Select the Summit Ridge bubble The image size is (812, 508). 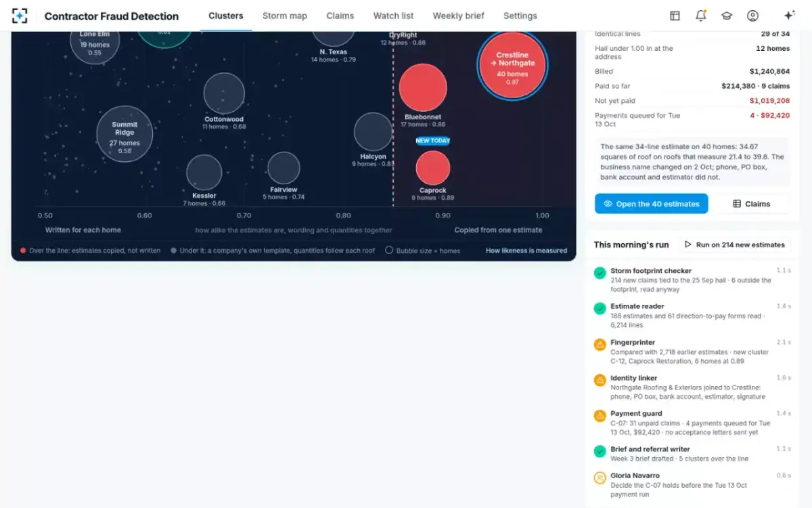pyautogui.click(x=125, y=133)
